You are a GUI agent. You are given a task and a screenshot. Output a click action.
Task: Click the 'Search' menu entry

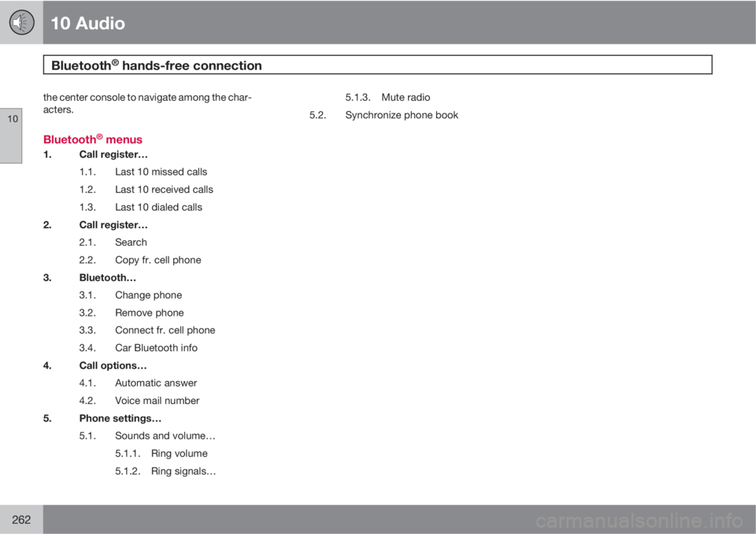pyautogui.click(x=131, y=242)
